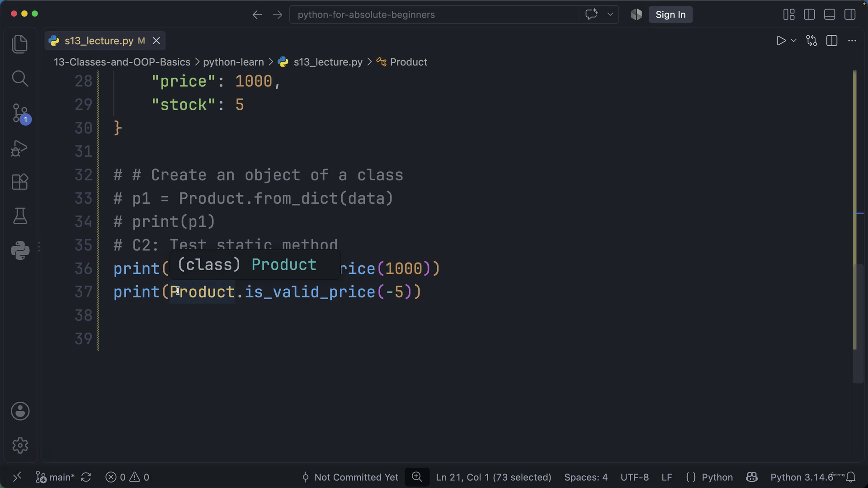Screen dimensions: 868x488
Task: Open Customize Layout control
Action: click(x=789, y=14)
